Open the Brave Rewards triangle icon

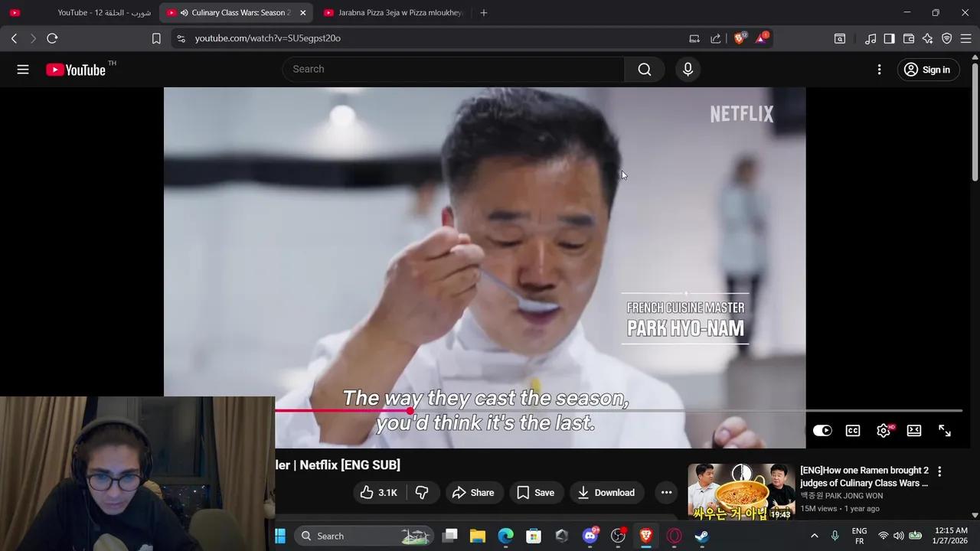761,38
